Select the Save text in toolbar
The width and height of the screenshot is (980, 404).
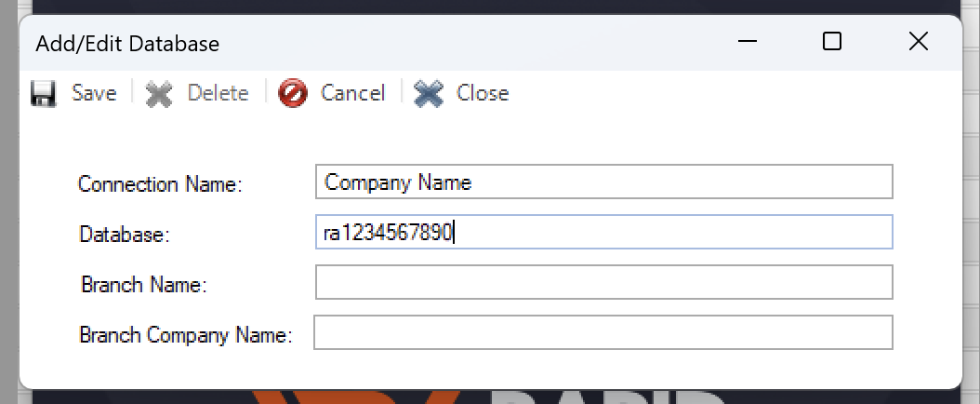94,93
